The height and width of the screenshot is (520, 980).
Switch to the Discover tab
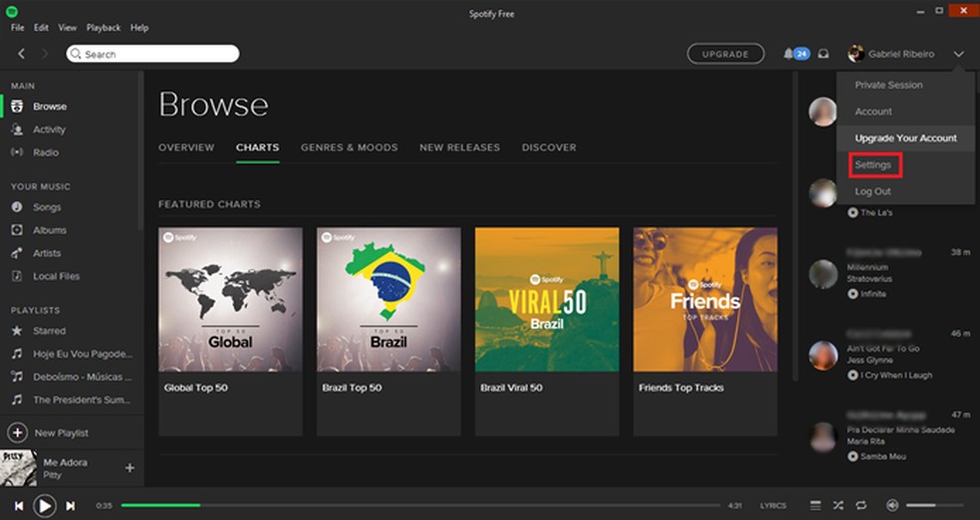(549, 147)
